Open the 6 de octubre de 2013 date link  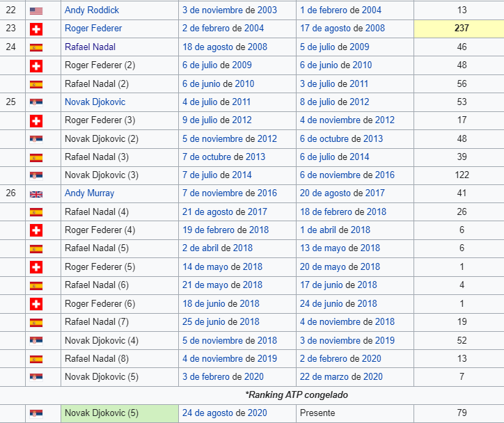pos(341,138)
